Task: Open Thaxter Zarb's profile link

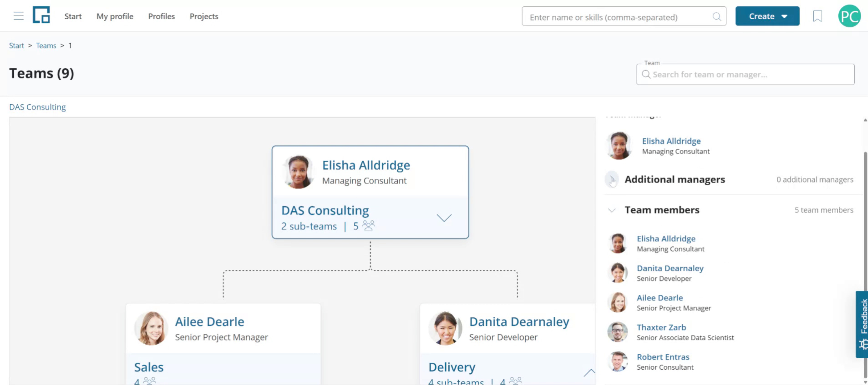Action: tap(661, 327)
